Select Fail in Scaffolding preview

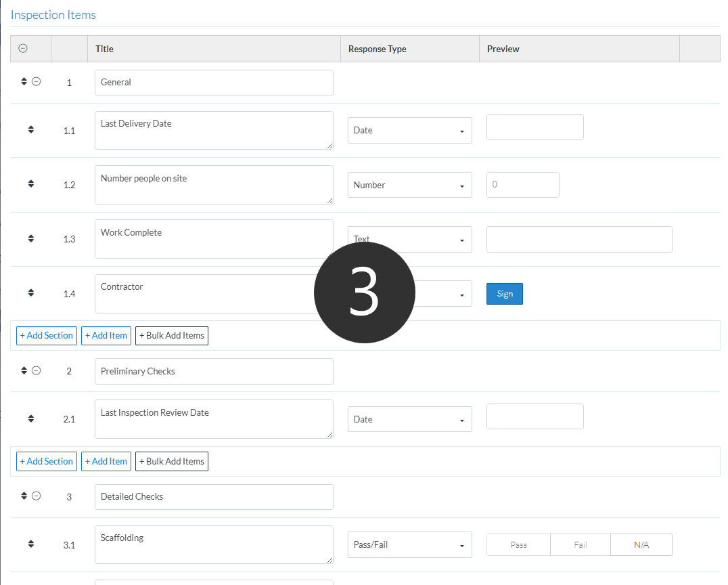[580, 545]
